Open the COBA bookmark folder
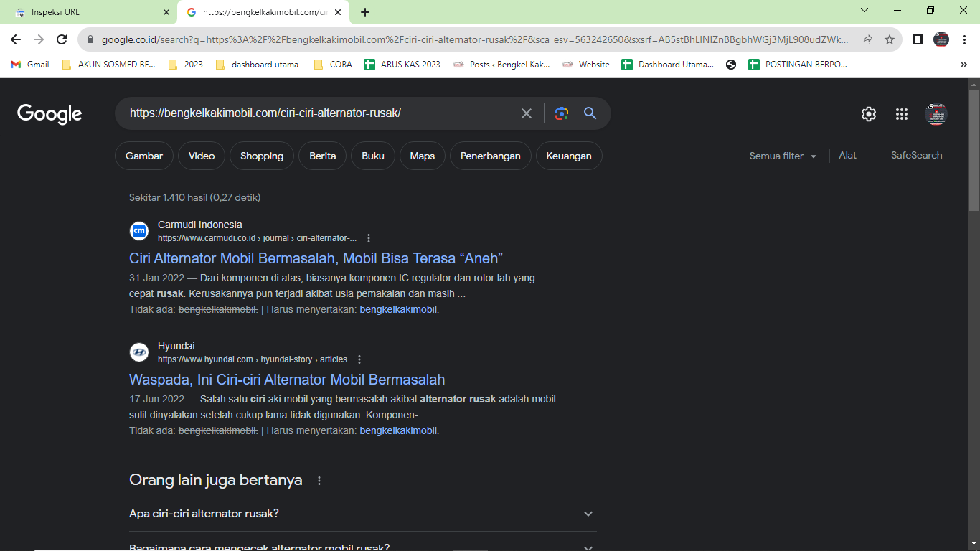Screen dimensions: 980x551 coord(333,65)
